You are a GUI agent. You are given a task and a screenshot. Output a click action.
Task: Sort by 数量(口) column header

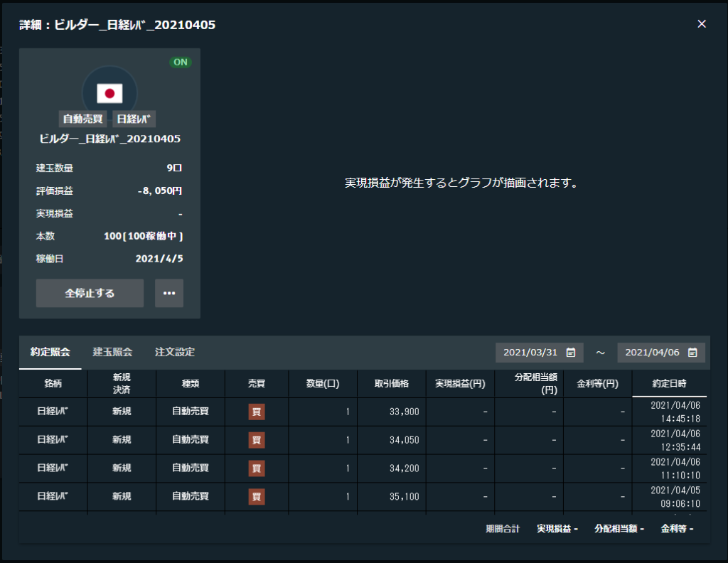[x=323, y=384]
